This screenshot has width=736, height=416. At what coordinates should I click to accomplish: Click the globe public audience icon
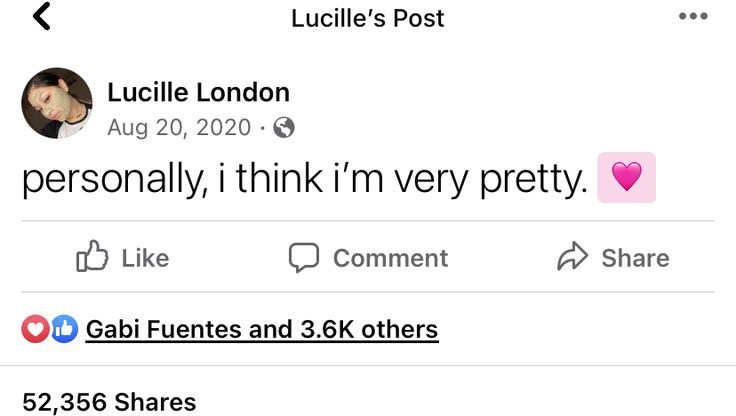(x=284, y=127)
